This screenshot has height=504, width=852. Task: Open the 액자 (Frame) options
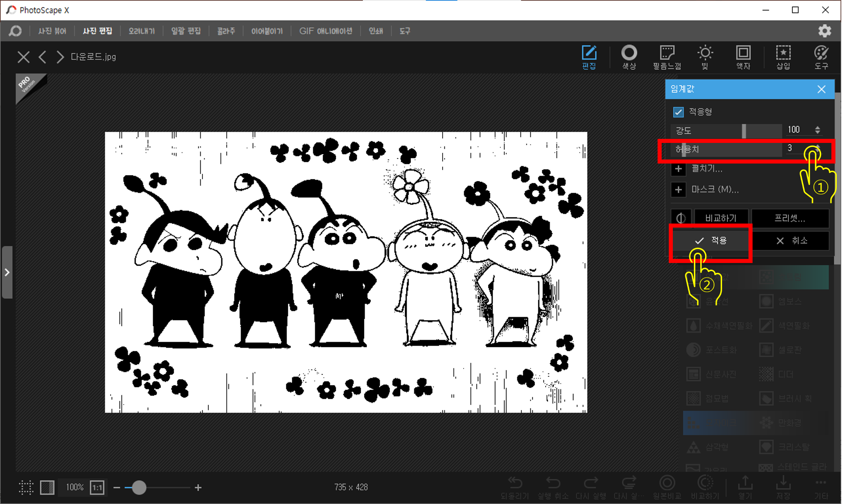tap(743, 57)
